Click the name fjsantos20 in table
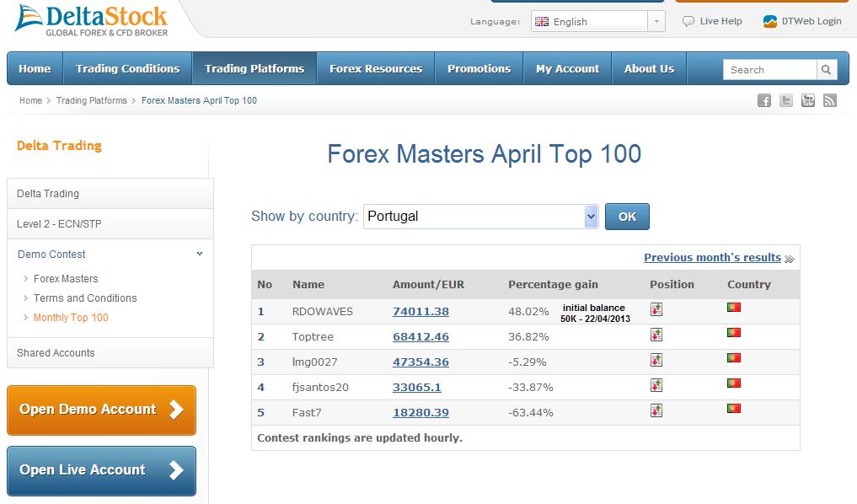857x504 pixels. (x=320, y=387)
